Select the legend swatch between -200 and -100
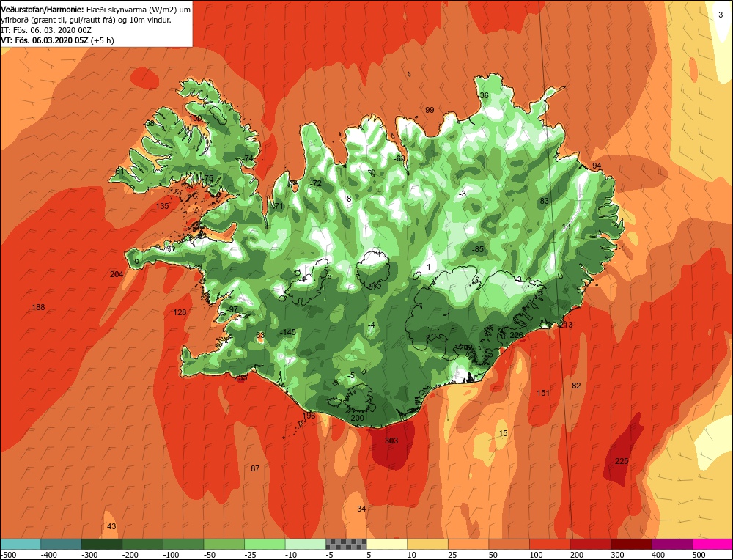This screenshot has width=733, height=560. click(x=143, y=544)
